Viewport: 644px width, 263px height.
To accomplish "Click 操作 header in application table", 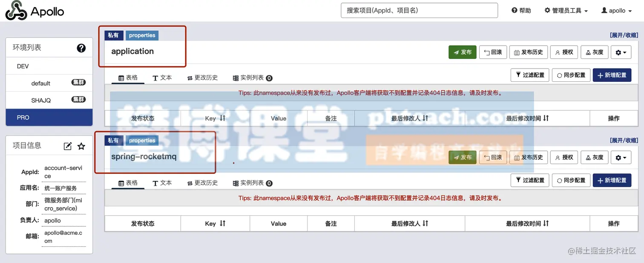I will coord(614,118).
